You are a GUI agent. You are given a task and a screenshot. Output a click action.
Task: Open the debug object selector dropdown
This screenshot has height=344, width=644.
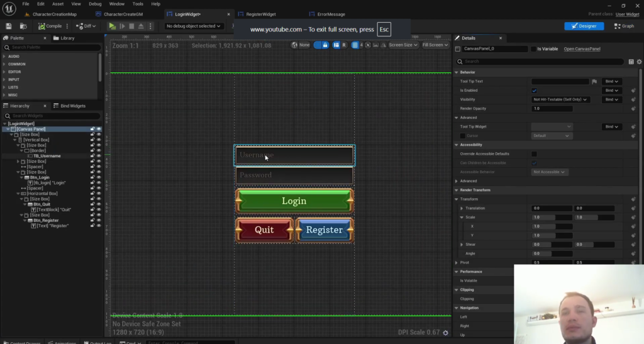(193, 26)
